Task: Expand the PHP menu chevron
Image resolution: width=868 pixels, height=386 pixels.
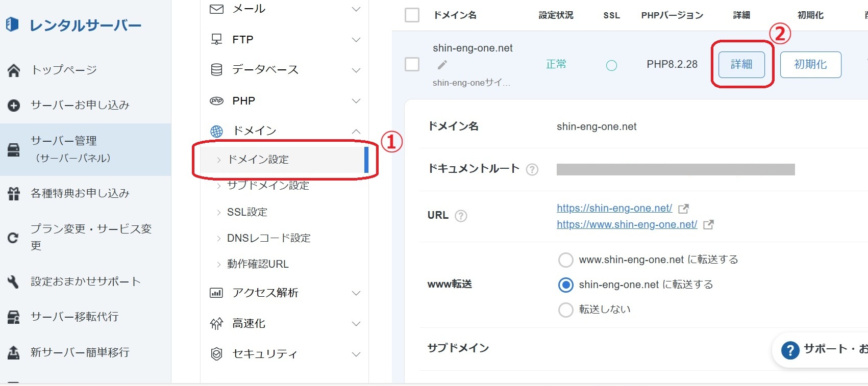Action: [x=356, y=101]
